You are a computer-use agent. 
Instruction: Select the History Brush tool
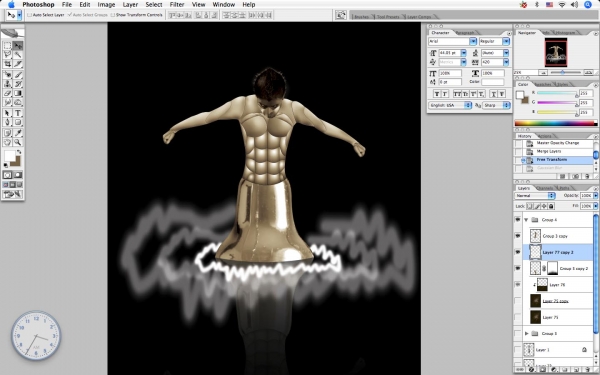pyautogui.click(x=18, y=84)
